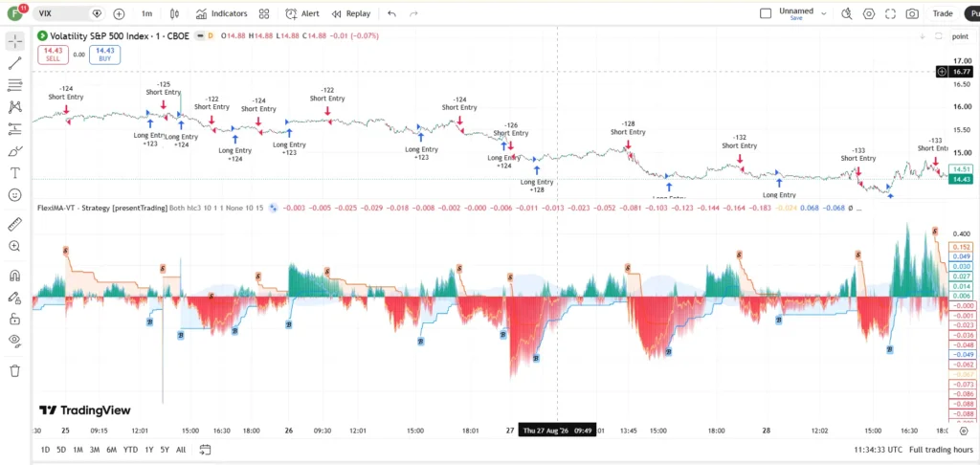The width and height of the screenshot is (980, 465).
Task: Save the Unnamed layout
Action: tap(795, 18)
